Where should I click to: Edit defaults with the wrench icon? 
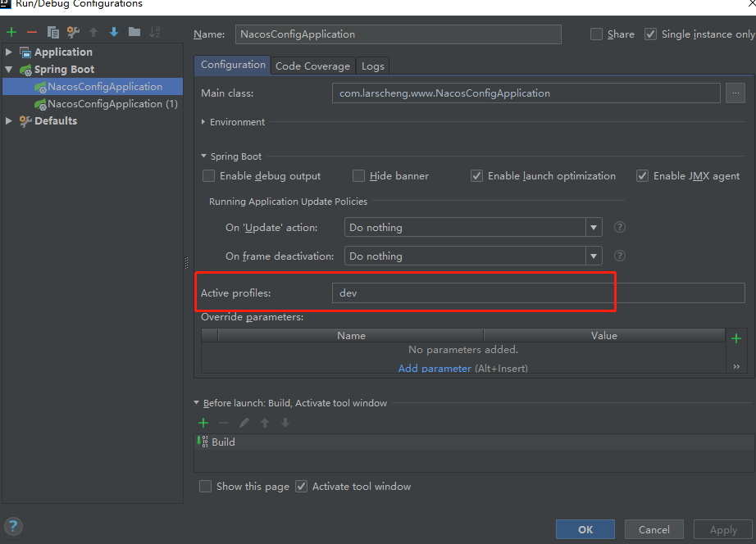tap(73, 32)
